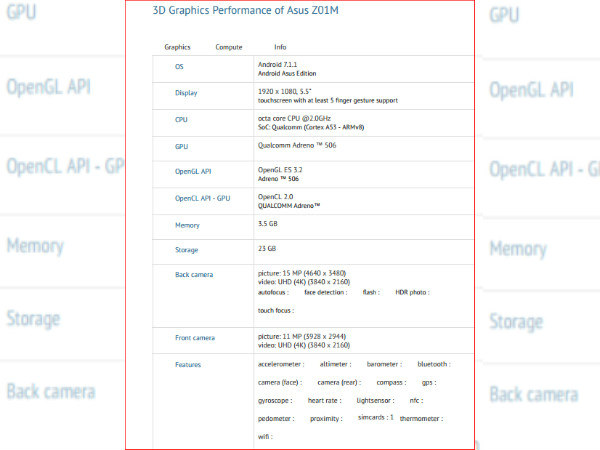The image size is (600, 450).
Task: Click 'picture: 11 MP (3928 x 2944)' text
Action: 302,337
